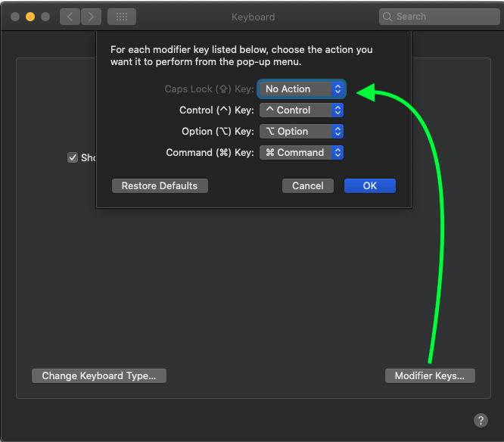Click the Modifier Keys… button
The height and width of the screenshot is (442, 504).
[430, 376]
